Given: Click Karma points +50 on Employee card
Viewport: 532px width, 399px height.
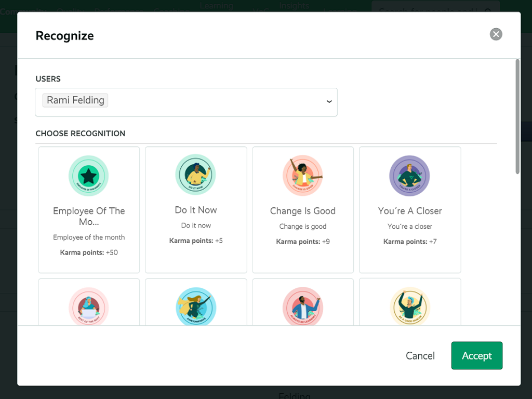Looking at the screenshot, I should pyautogui.click(x=89, y=252).
